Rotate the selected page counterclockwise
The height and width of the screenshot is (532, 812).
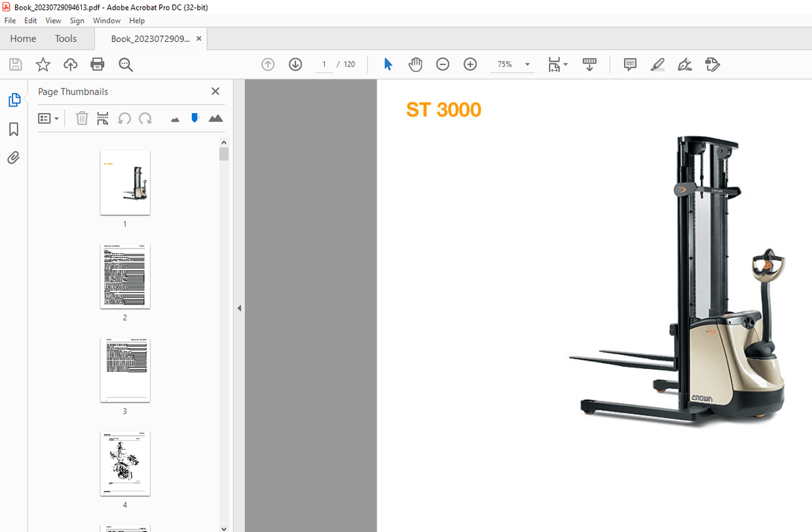124,118
